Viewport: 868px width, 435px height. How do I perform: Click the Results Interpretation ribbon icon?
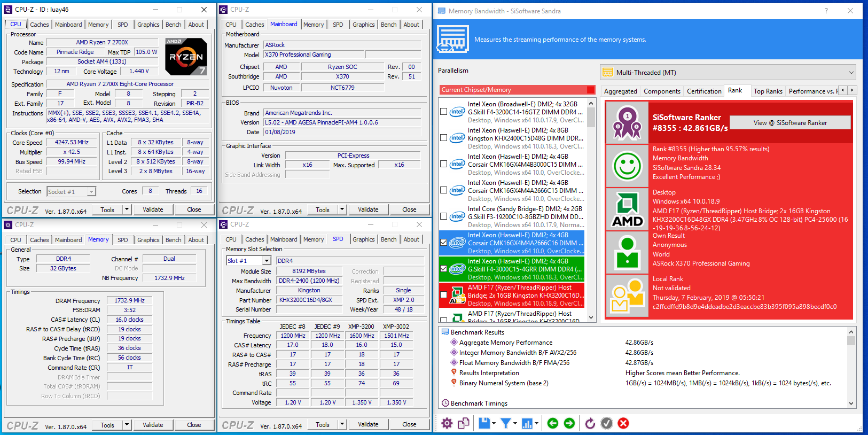(x=454, y=372)
